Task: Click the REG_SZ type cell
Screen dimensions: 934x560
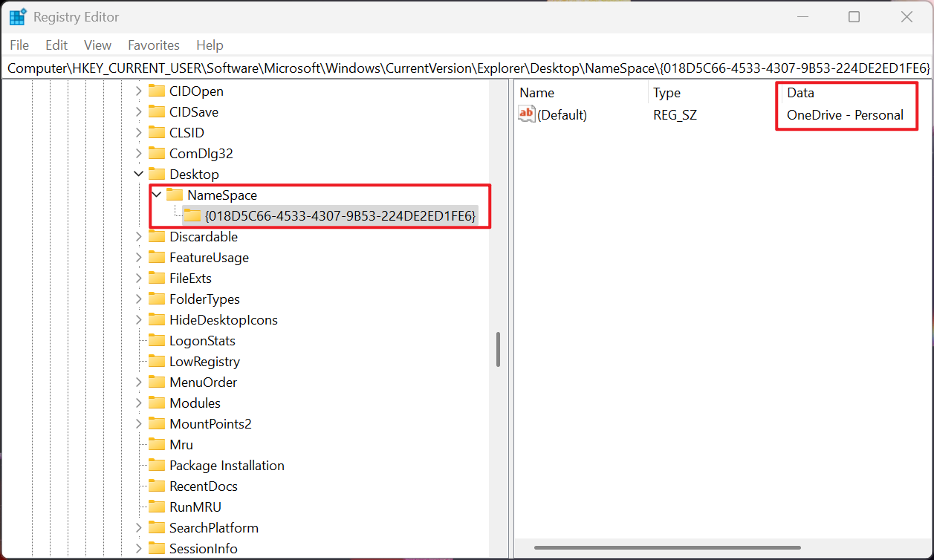Action: 675,115
